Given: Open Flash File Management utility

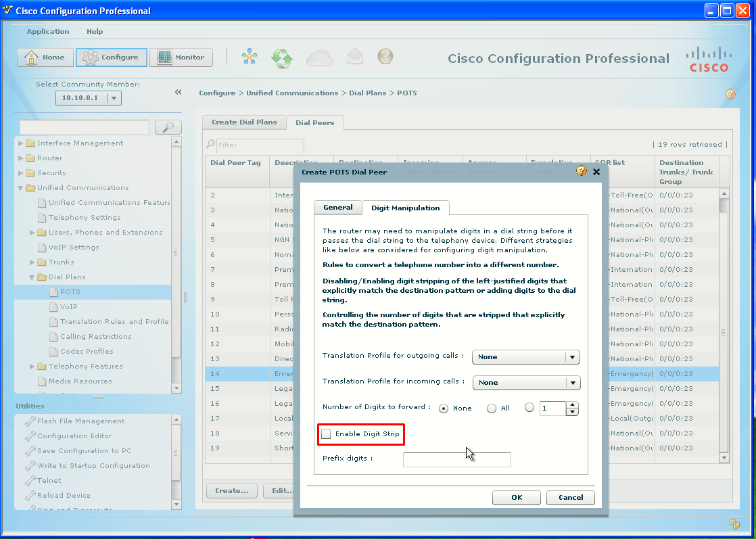Looking at the screenshot, I should pos(80,421).
